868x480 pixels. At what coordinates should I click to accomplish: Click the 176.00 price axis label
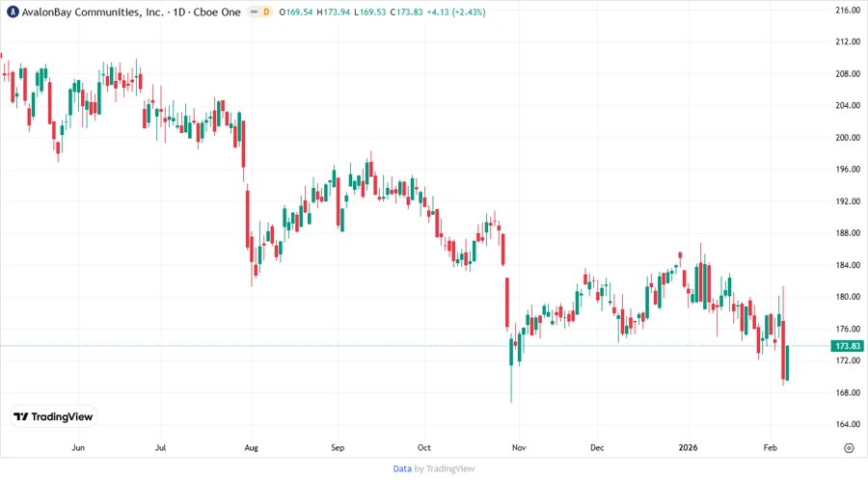848,329
